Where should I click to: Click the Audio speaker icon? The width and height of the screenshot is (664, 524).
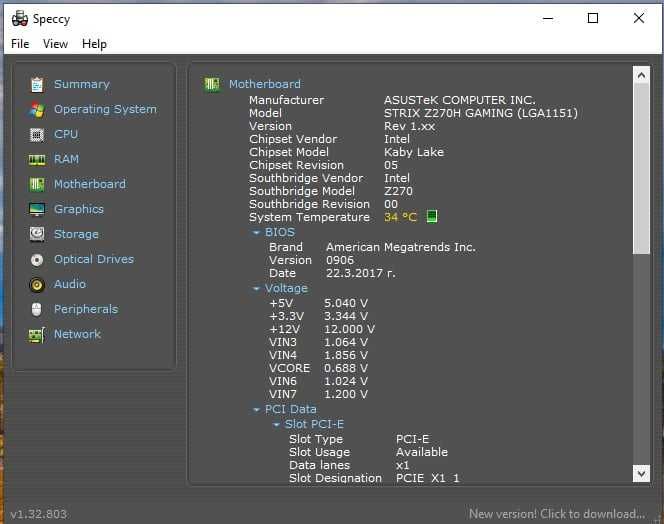(x=37, y=284)
